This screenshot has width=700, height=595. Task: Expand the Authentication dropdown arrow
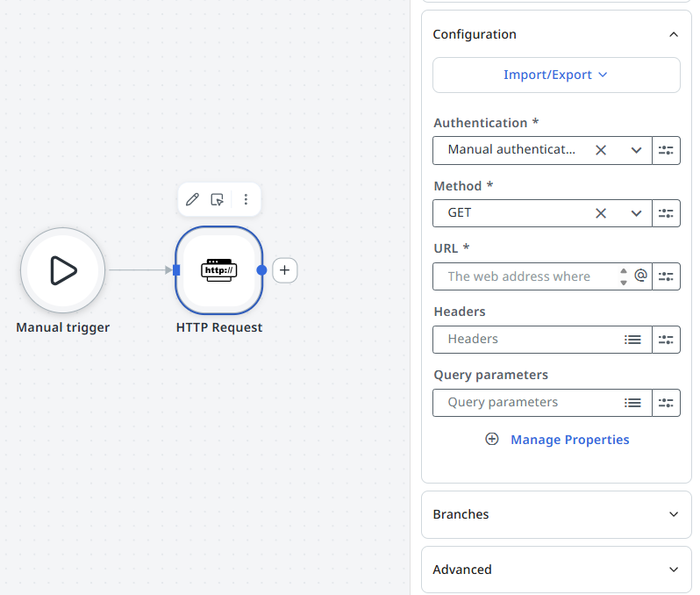[636, 151]
